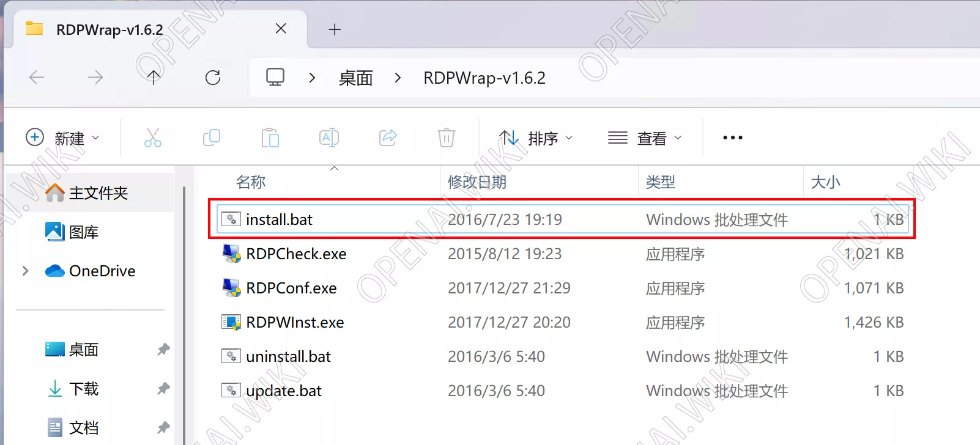Open the 排序 (Sort) dropdown
The image size is (980, 445).
point(536,138)
